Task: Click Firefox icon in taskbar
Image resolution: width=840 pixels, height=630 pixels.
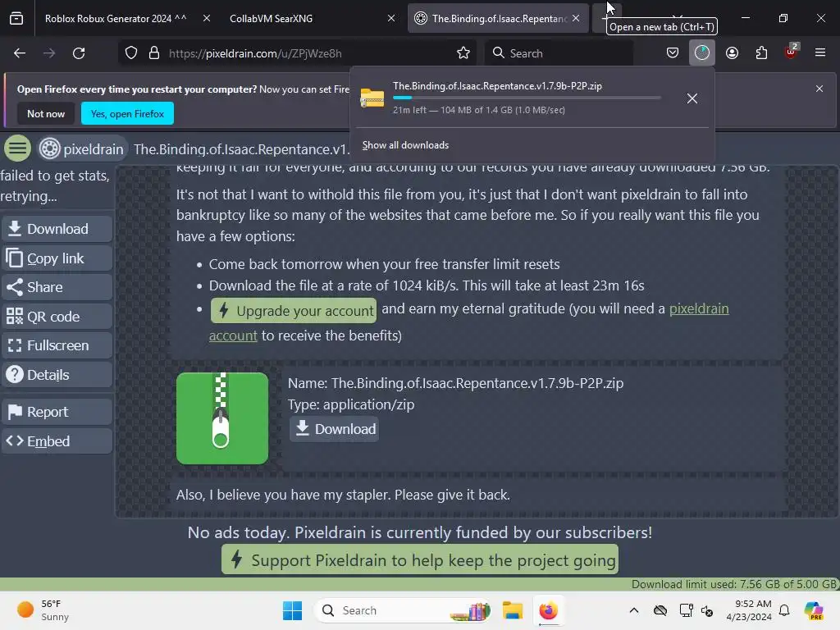Action: [x=549, y=610]
